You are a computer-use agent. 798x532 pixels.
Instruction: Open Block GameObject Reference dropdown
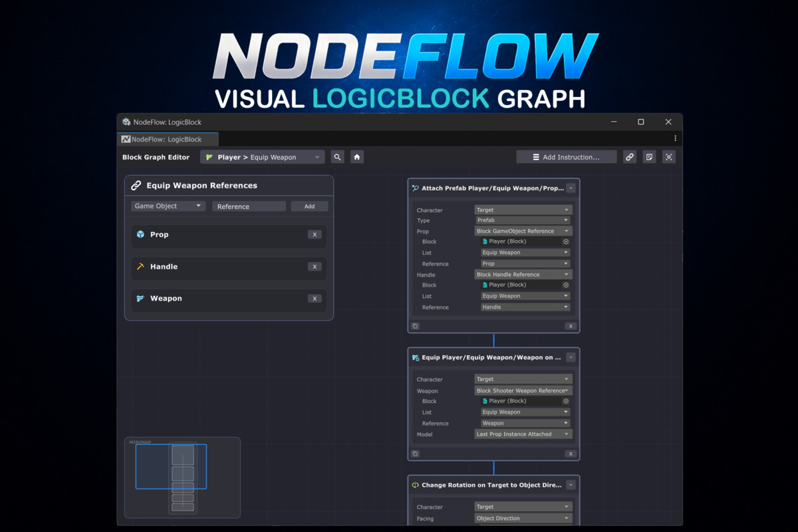523,231
